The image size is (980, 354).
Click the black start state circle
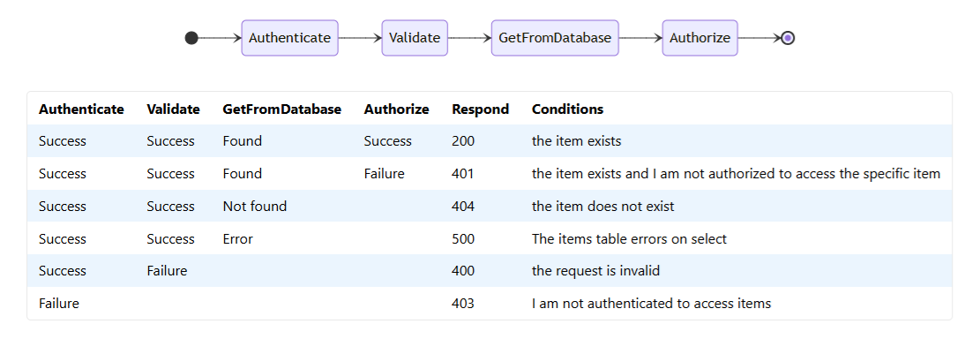click(x=191, y=38)
